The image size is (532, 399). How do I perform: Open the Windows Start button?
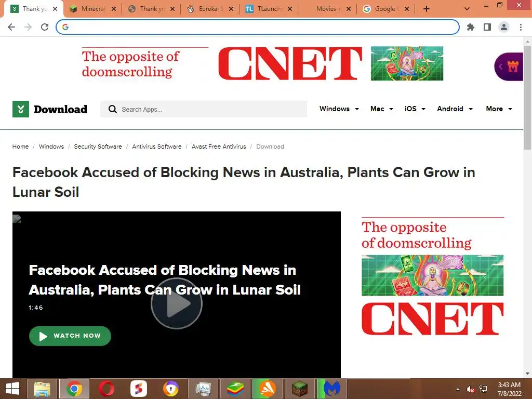point(12,389)
